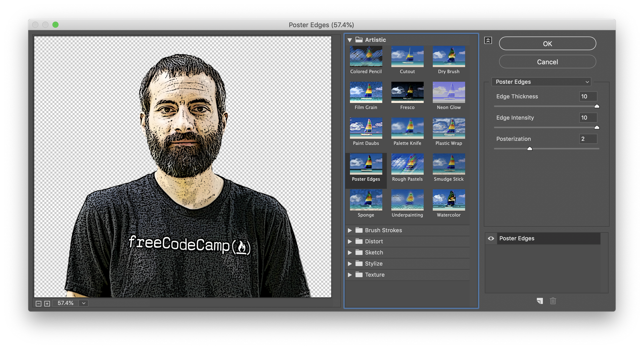644x349 pixels.
Task: Click the delete effect layer trash icon
Action: [x=553, y=301]
